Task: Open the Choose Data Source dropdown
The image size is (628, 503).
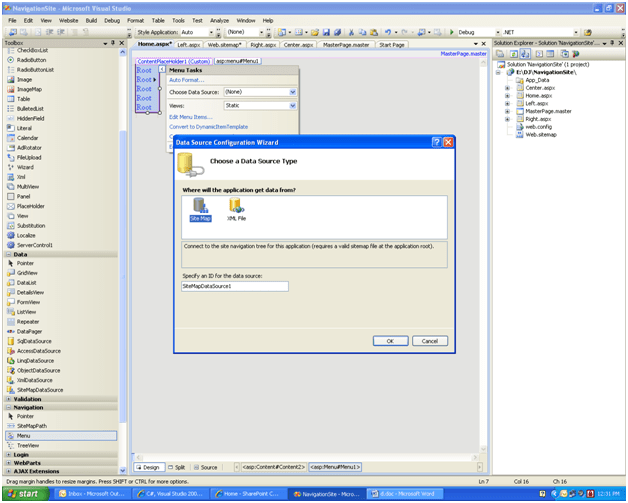Action: pos(292,92)
